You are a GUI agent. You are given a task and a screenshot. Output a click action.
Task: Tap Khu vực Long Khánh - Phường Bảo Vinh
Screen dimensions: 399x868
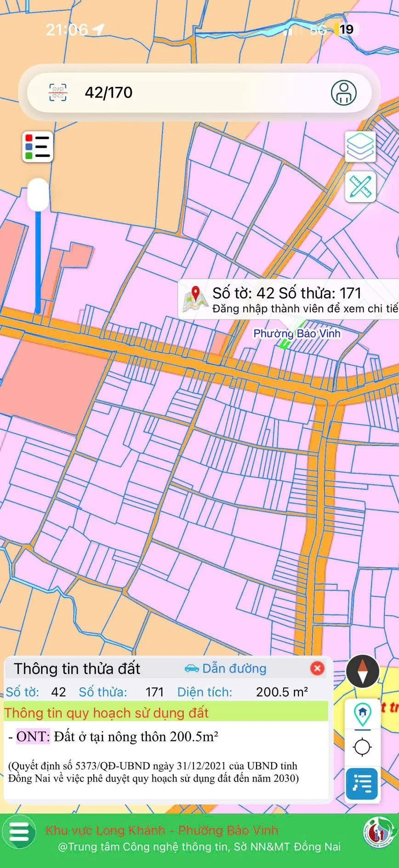coord(162,830)
